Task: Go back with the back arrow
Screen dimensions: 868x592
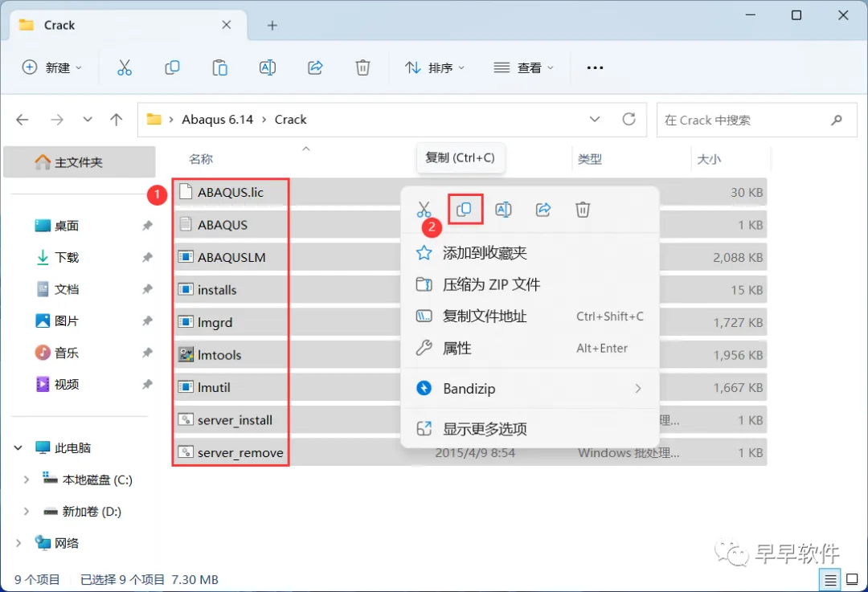Action: (x=23, y=120)
